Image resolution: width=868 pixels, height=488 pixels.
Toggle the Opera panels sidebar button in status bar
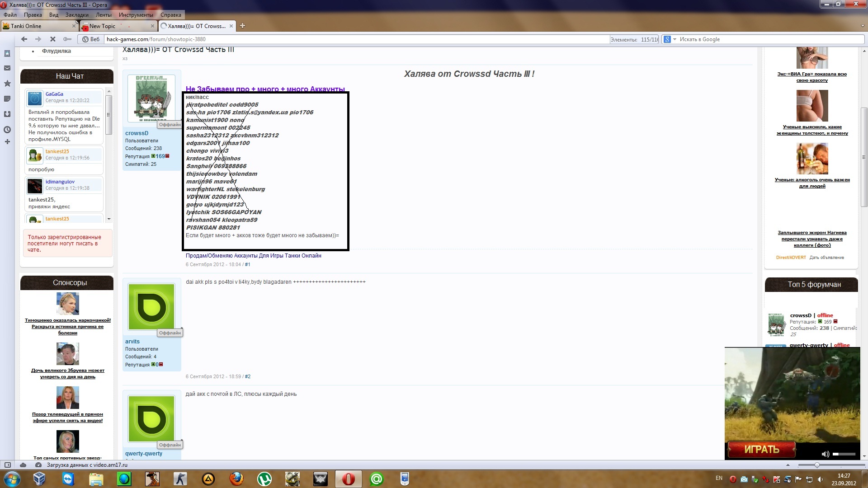[x=7, y=465]
